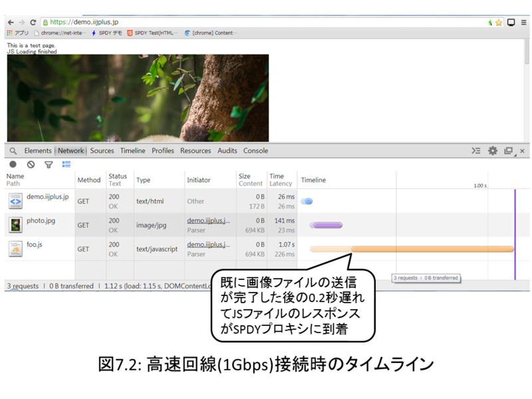Open initiator link for foo.js
Image resolution: width=532 pixels, height=399 pixels.
pyautogui.click(x=208, y=245)
